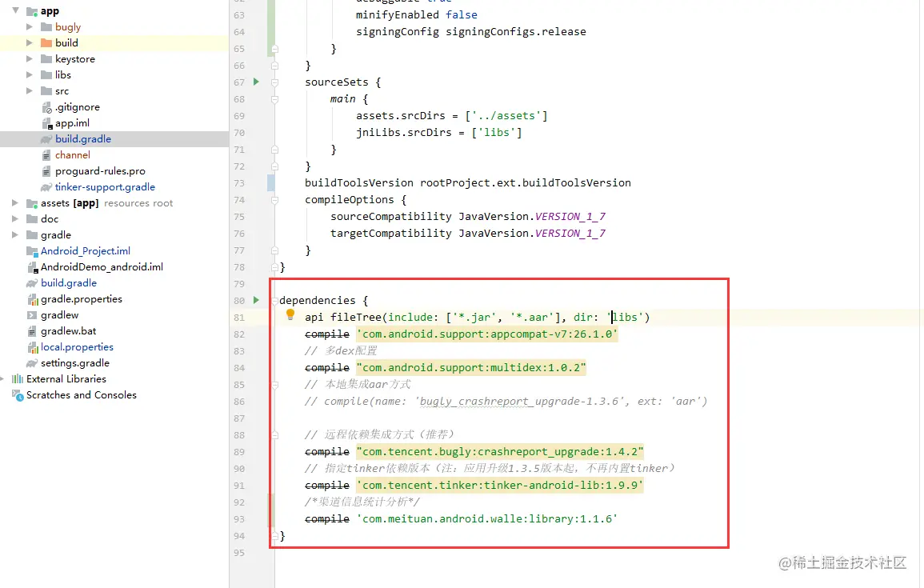This screenshot has height=588, width=924.
Task: Click line number 81 in gutter
Action: [x=238, y=318]
